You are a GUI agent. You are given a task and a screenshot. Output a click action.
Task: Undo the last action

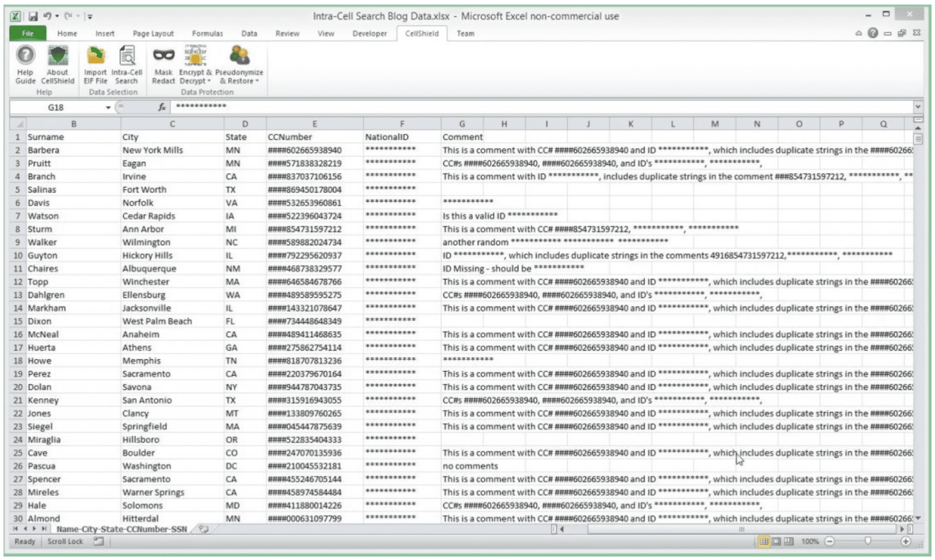pos(47,16)
